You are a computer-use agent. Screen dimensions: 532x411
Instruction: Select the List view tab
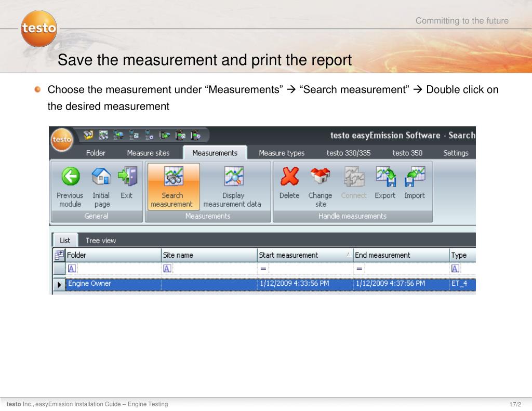(65, 240)
